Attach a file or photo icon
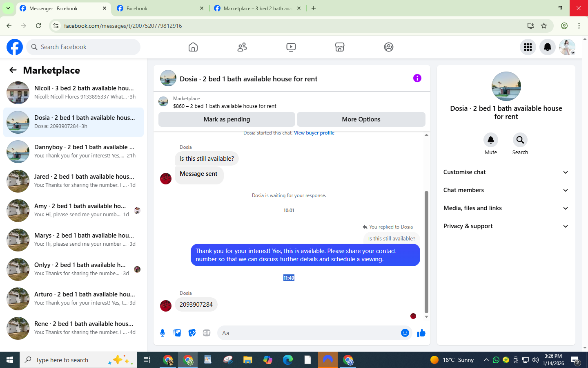This screenshot has height=368, width=588. point(177,333)
